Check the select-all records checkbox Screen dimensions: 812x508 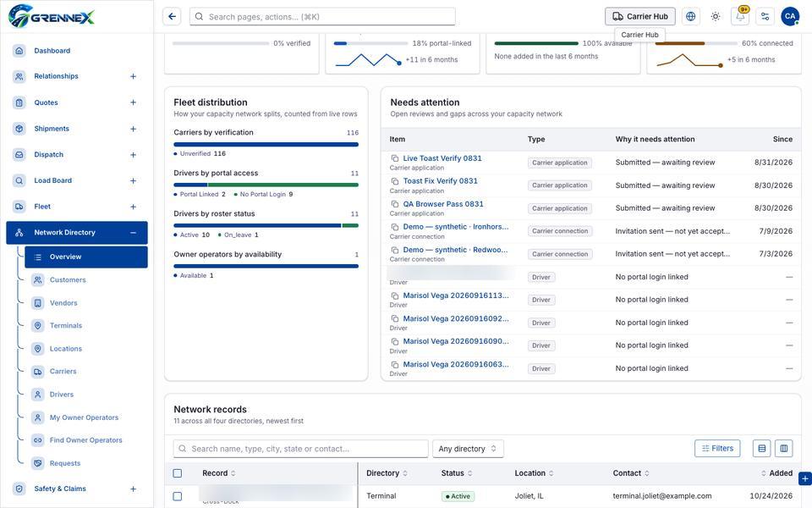pyautogui.click(x=178, y=473)
